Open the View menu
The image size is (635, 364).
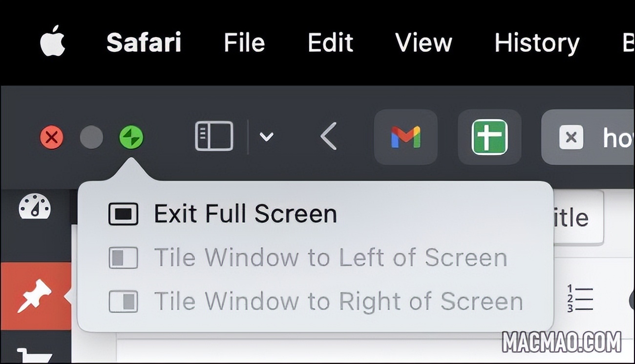[x=423, y=43]
